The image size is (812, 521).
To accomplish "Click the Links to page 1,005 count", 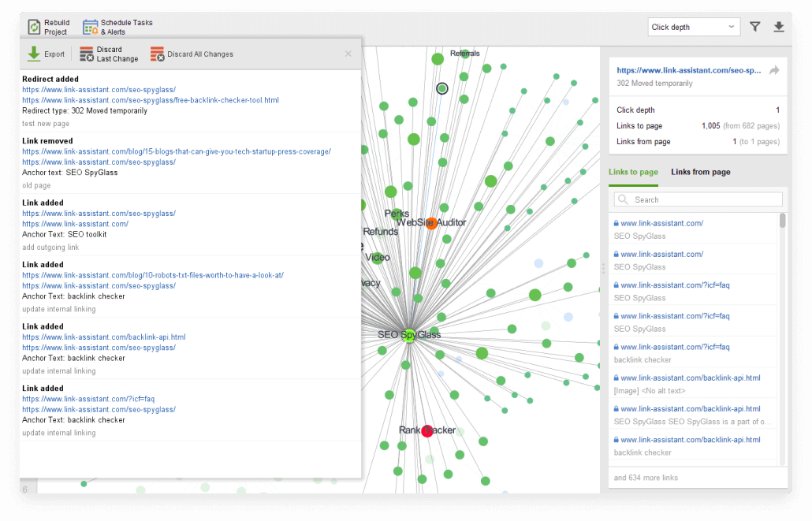I will pos(710,126).
